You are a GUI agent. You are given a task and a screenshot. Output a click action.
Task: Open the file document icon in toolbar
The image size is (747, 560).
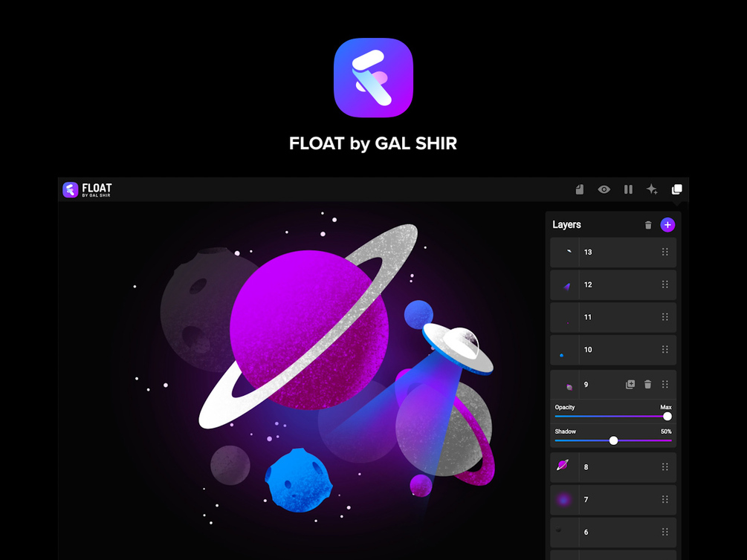click(x=579, y=189)
